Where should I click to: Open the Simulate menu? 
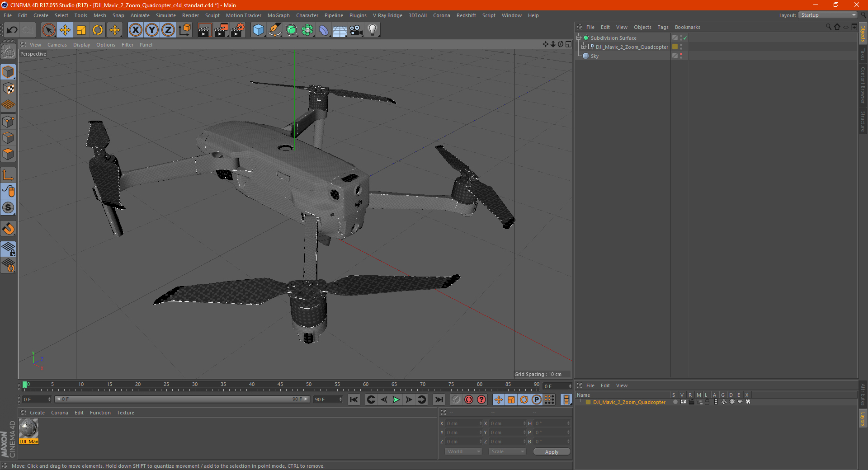pos(165,15)
